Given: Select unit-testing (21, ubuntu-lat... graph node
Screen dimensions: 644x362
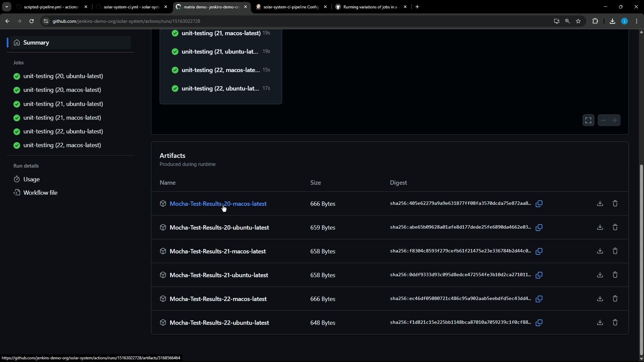Looking at the screenshot, I should coord(221,52).
